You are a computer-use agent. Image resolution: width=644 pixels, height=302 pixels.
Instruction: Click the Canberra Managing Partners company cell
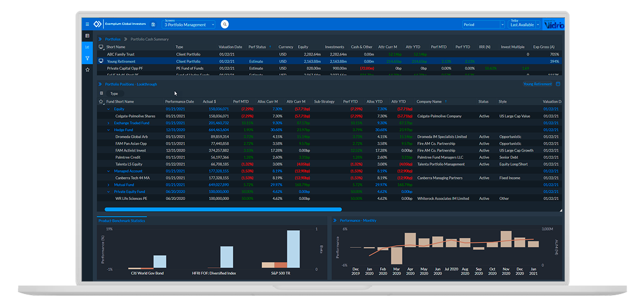439,178
